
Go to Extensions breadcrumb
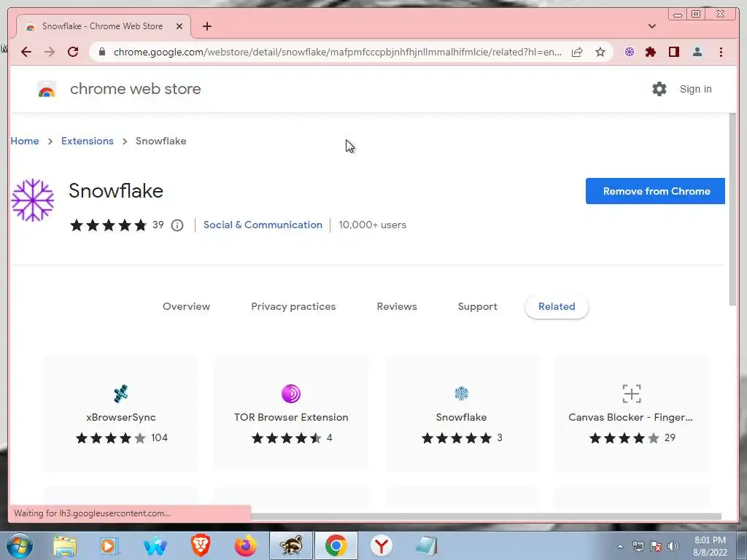(88, 141)
